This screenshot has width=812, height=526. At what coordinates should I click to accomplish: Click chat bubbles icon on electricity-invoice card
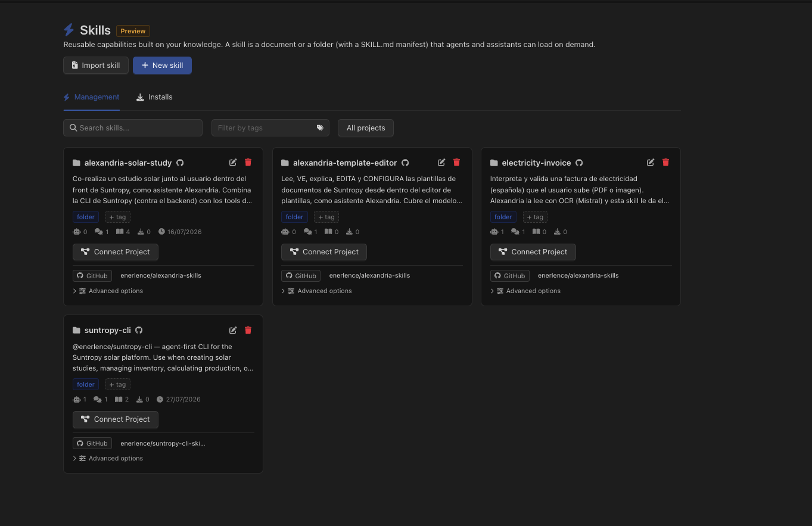(x=515, y=232)
